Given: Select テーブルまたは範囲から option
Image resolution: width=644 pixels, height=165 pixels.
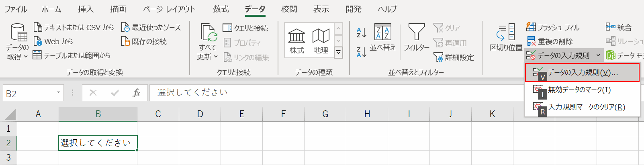Looking at the screenshot, I should pos(72,55).
